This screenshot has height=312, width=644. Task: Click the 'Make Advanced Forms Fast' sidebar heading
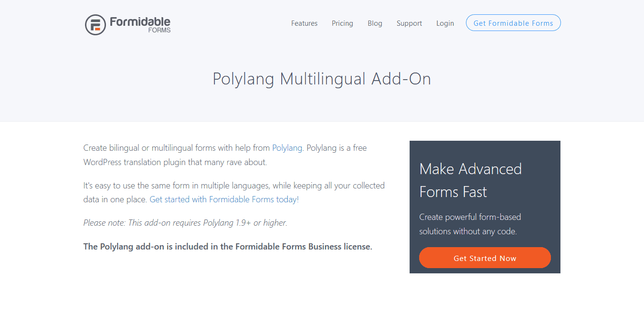[470, 180]
